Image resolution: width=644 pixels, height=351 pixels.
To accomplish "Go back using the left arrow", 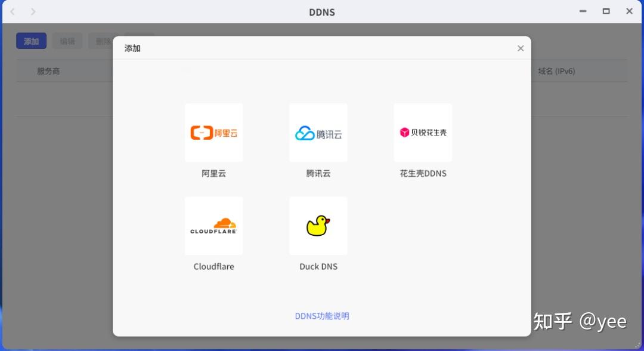I will [x=13, y=11].
